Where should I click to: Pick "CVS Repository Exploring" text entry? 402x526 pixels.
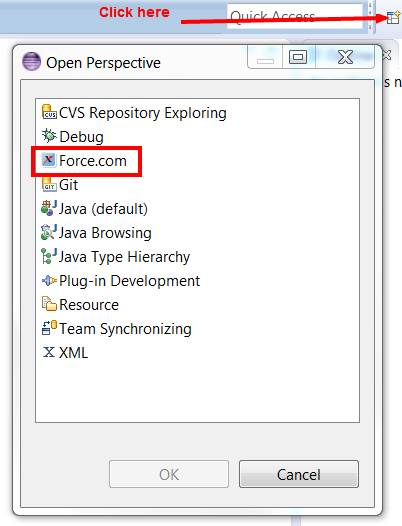[143, 113]
